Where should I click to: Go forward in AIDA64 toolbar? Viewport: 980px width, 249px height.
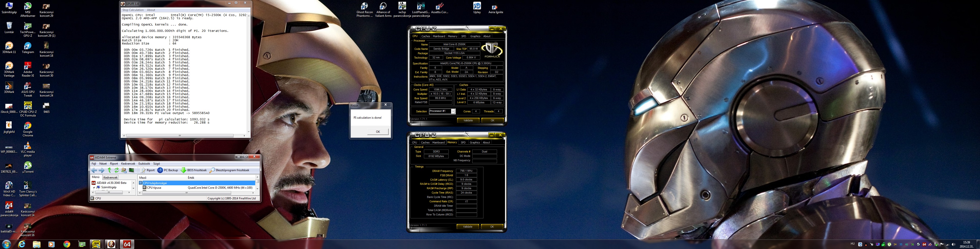(101, 170)
